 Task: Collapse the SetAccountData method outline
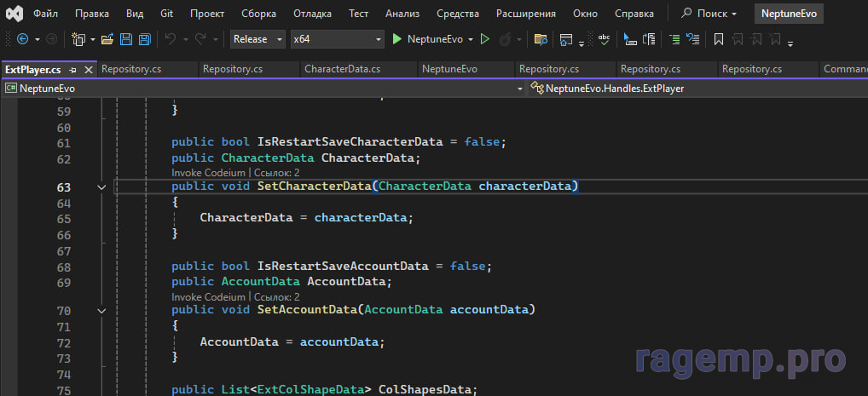coord(101,312)
